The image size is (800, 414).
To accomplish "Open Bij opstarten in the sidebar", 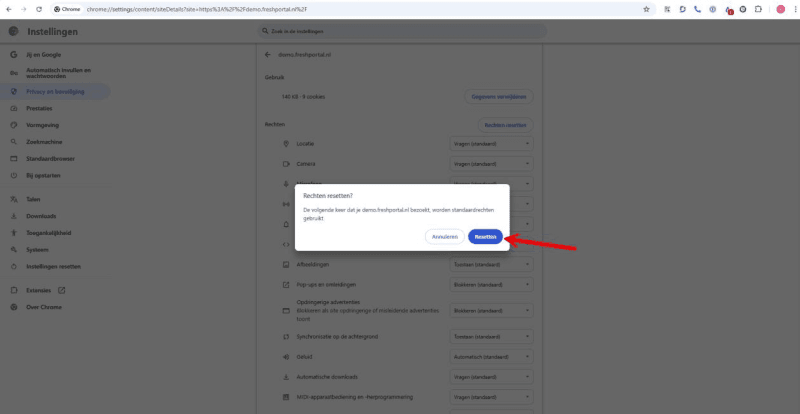I will coord(55,176).
